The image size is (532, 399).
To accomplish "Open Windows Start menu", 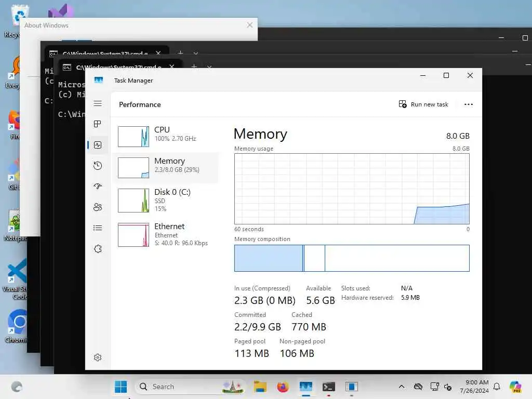I will point(121,387).
